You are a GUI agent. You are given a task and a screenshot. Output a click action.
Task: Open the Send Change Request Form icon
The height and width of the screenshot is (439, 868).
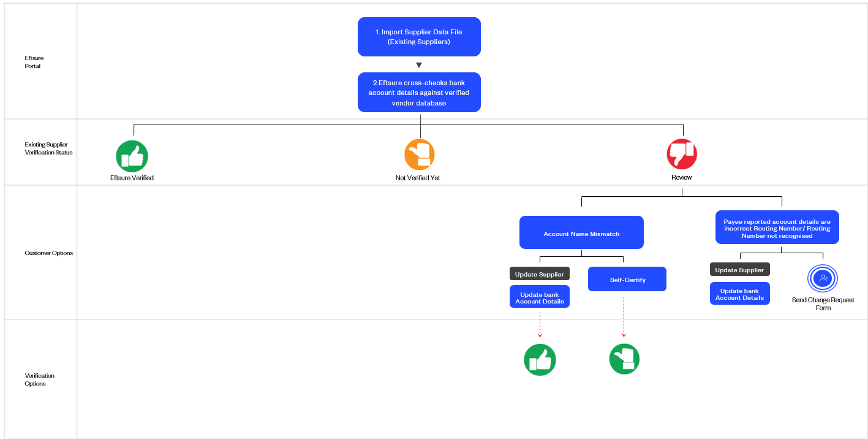coord(823,279)
